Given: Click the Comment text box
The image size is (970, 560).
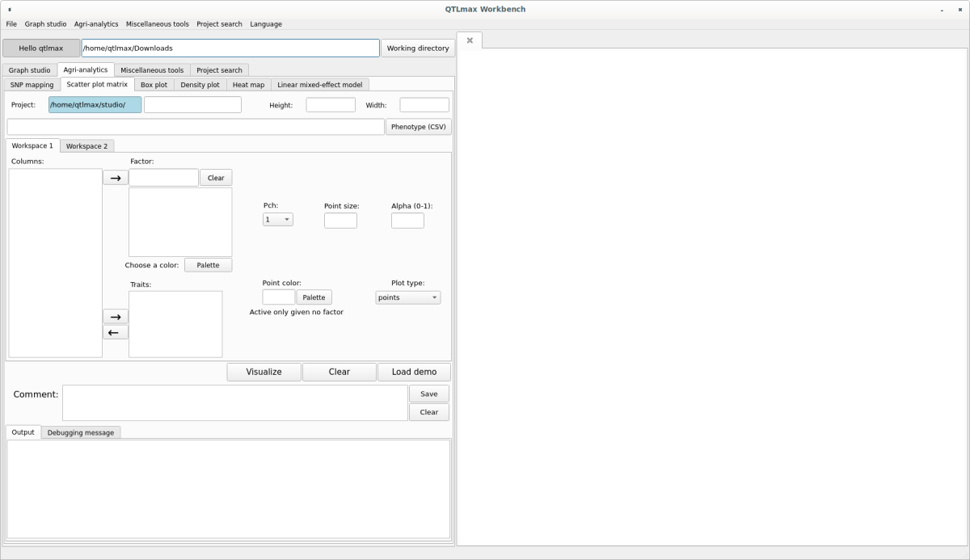Looking at the screenshot, I should [234, 402].
